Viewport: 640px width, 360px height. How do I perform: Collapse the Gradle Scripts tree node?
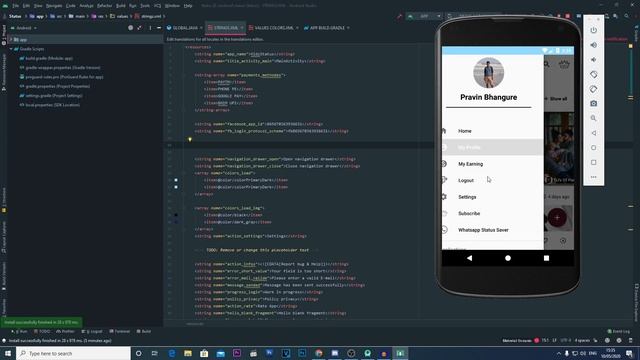click(x=11, y=49)
